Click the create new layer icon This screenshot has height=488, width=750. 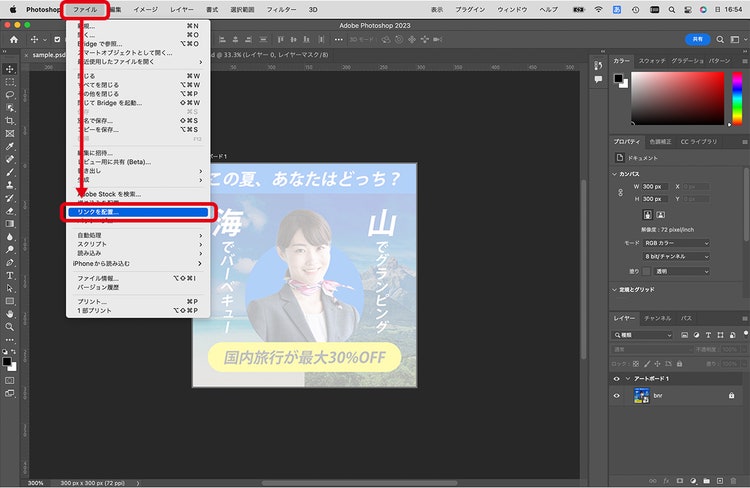[720, 481]
